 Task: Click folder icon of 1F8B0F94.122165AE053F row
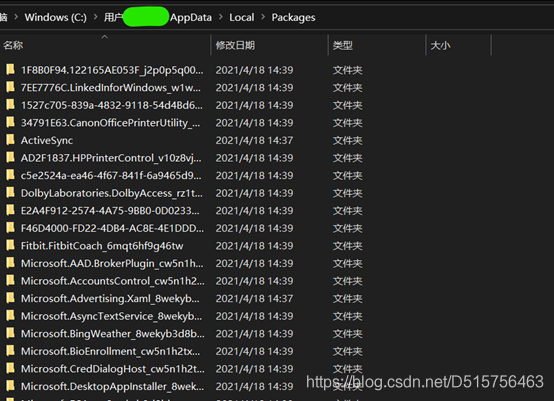10,70
